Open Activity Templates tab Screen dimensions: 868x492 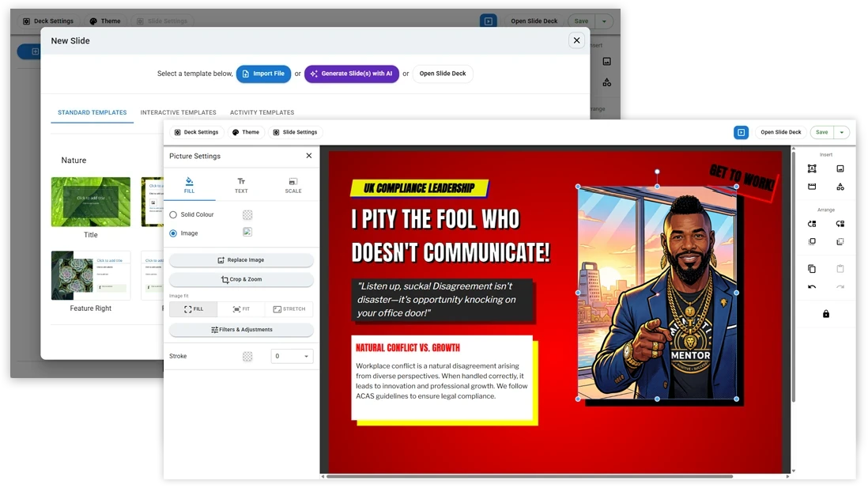click(262, 112)
